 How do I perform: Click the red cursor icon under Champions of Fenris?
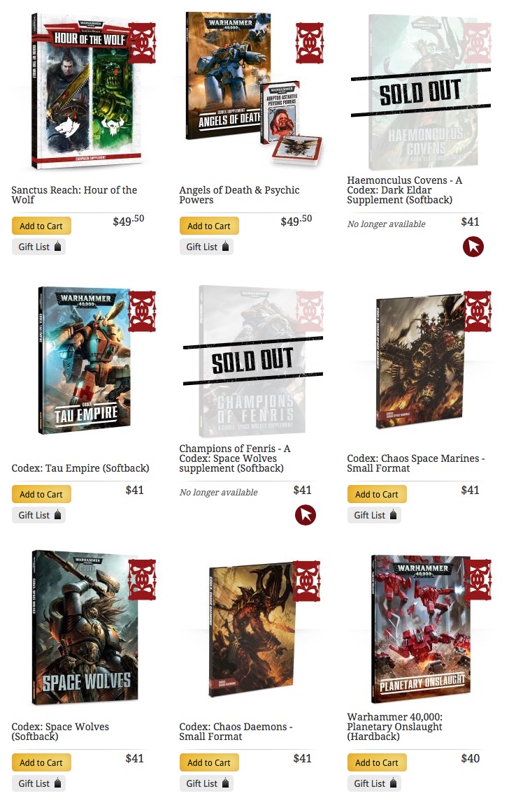pos(305,515)
